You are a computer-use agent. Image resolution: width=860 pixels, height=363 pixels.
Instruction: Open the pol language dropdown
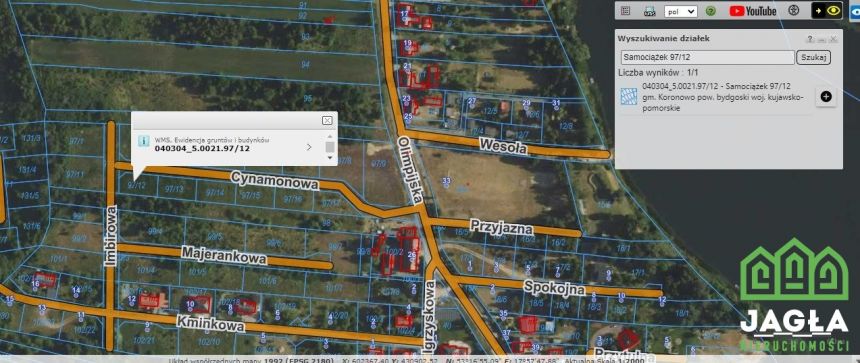click(680, 11)
